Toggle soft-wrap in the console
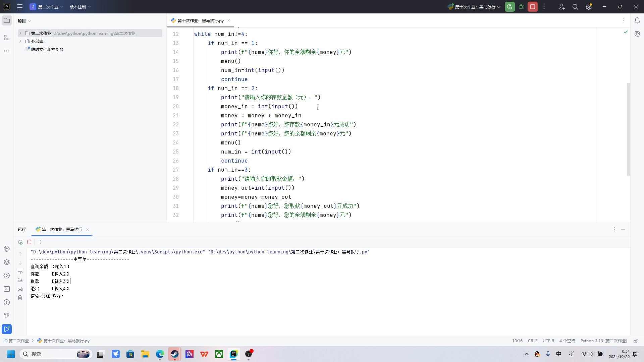Image resolution: width=644 pixels, height=362 pixels. click(20, 271)
